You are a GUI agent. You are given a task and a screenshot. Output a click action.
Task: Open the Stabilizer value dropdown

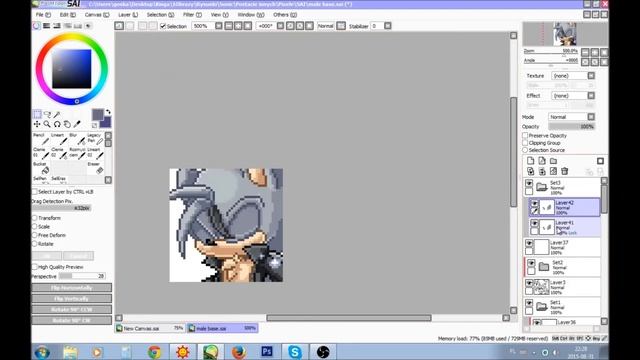tap(388, 26)
